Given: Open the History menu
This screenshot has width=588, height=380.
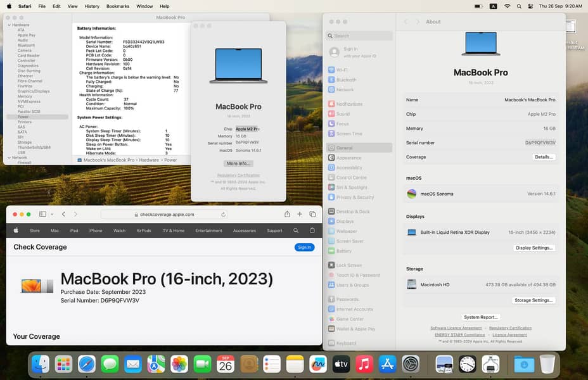Looking at the screenshot, I should click(x=92, y=6).
